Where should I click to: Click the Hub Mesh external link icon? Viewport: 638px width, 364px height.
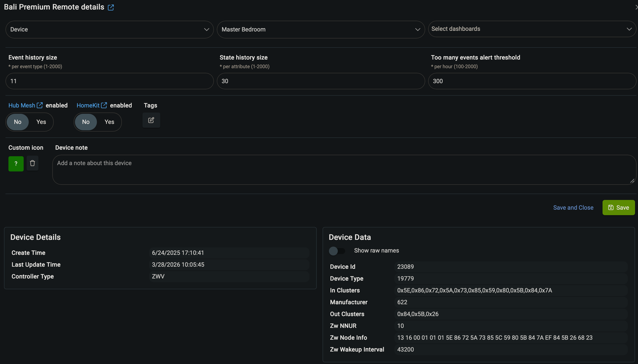click(x=40, y=105)
